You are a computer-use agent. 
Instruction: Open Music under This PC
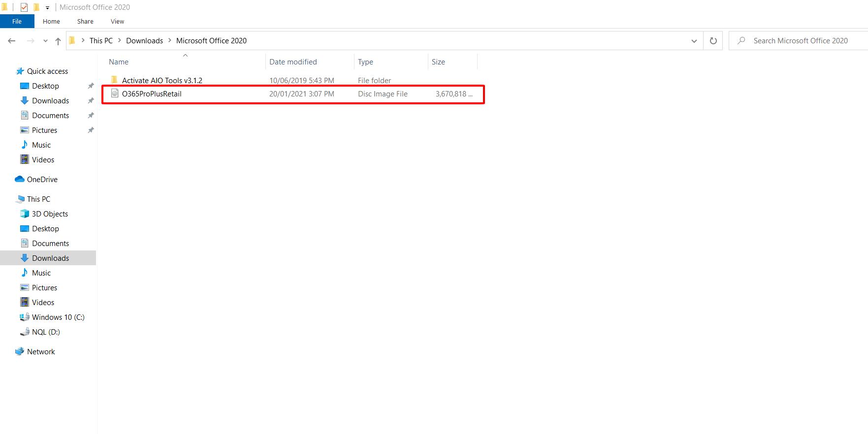coord(41,273)
